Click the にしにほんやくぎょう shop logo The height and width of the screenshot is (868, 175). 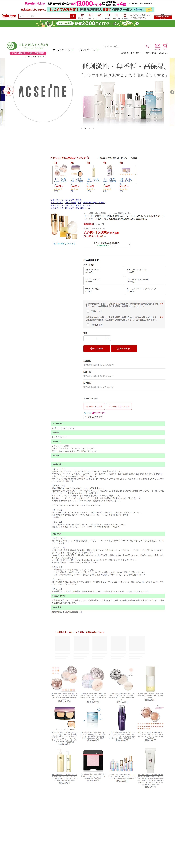coord(28,46)
